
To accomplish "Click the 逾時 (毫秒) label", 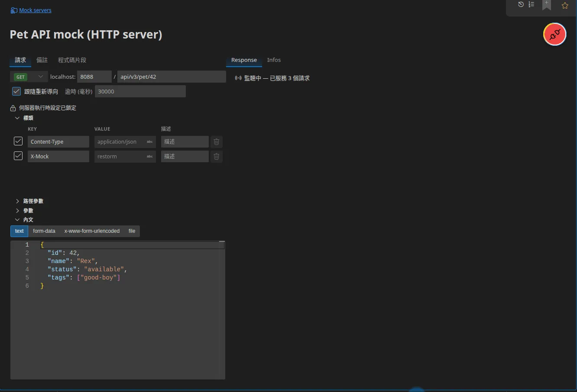I will pos(78,91).
